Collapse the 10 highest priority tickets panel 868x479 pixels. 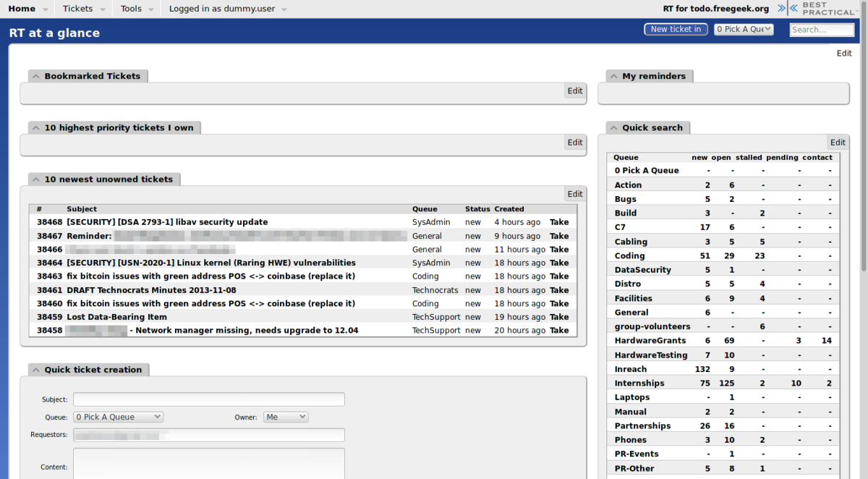click(x=36, y=128)
